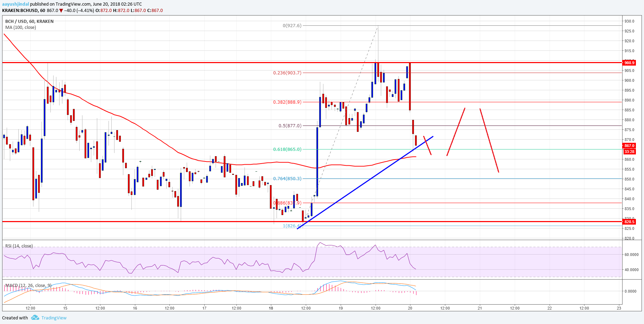
Task: Click the aayushjindal author name
Action: pos(16,4)
